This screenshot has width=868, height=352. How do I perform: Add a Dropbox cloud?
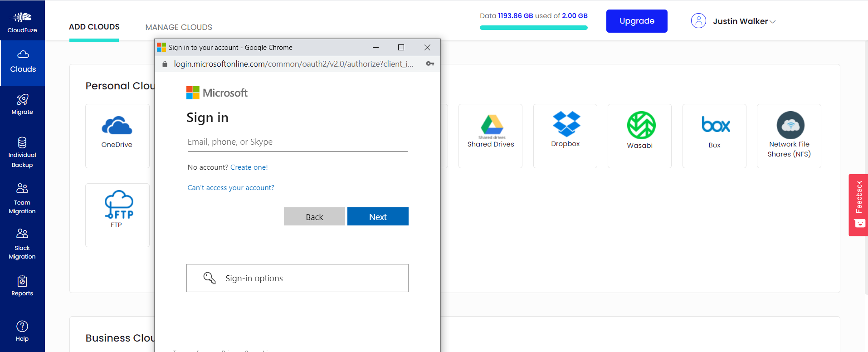pos(565,136)
